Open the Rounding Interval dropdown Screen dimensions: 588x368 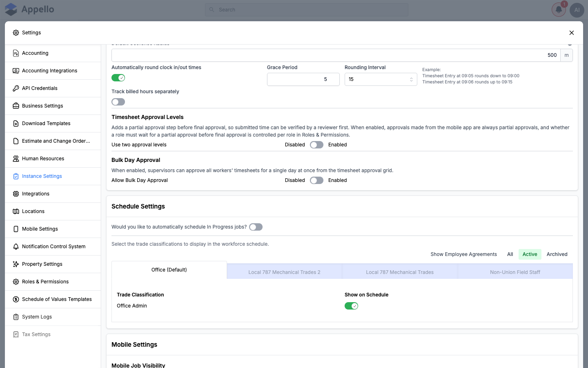[381, 79]
